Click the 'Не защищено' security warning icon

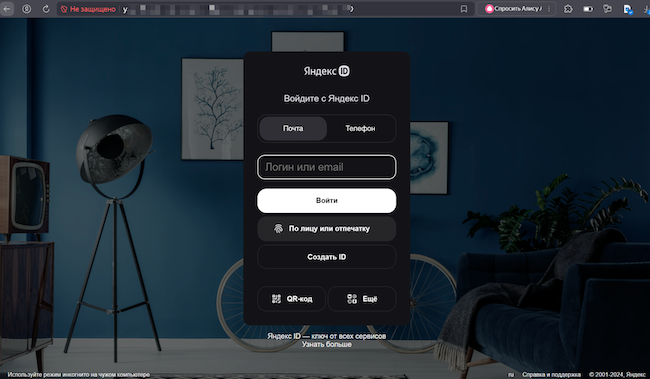click(x=64, y=9)
